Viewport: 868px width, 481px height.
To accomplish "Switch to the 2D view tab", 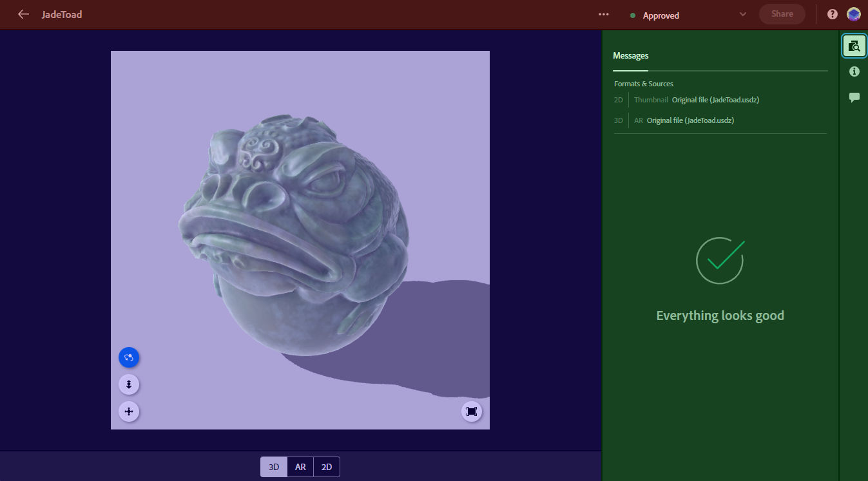I will 327,467.
